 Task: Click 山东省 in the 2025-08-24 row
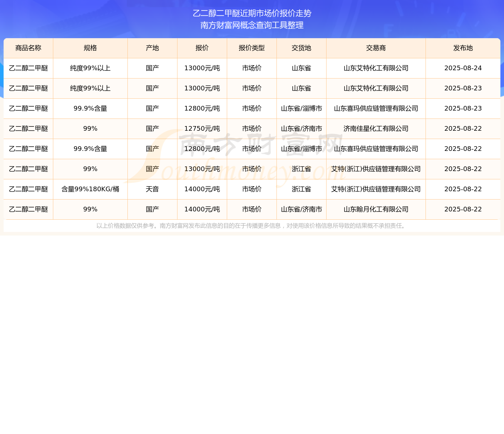click(301, 68)
